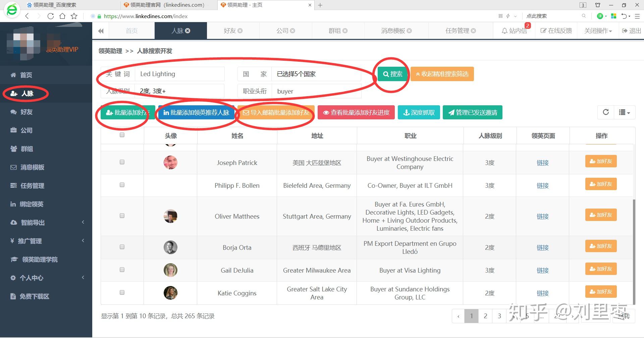Screen dimensions: 644x338
Task: Open 站内信 notifications bell
Action: pos(514,31)
